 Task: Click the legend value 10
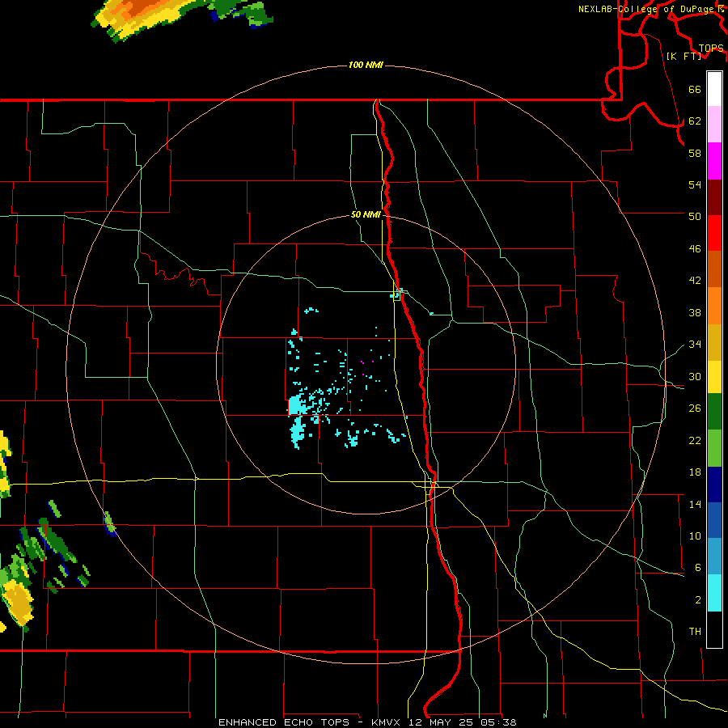click(695, 536)
